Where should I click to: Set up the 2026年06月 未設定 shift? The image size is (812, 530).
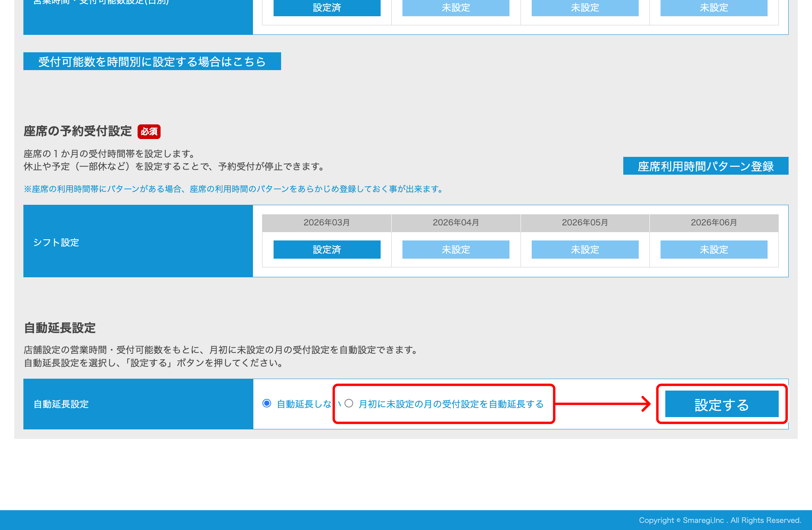click(x=714, y=250)
